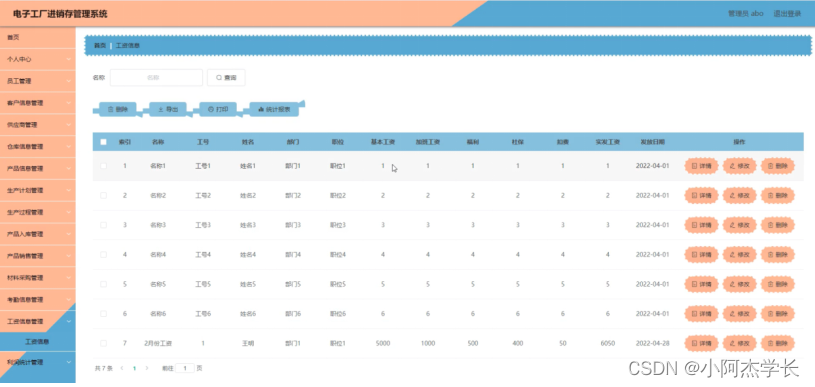Click the 管理员 abo account label
This screenshot has height=387, width=815.
click(745, 14)
